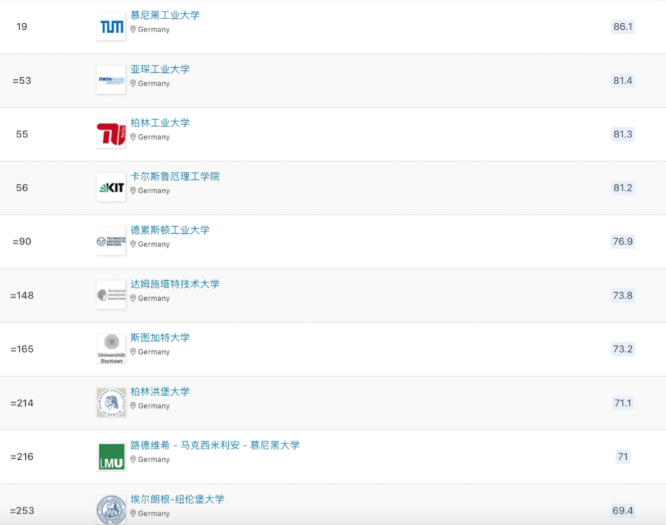The height and width of the screenshot is (525, 666).
Task: Open the 亚琛工业大学 link
Action: (x=160, y=69)
